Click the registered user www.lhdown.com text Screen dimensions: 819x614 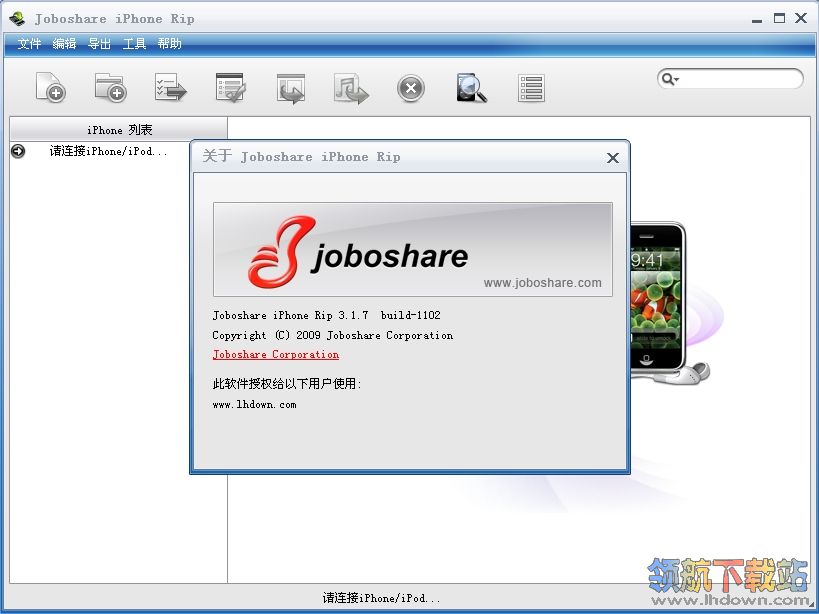click(254, 405)
